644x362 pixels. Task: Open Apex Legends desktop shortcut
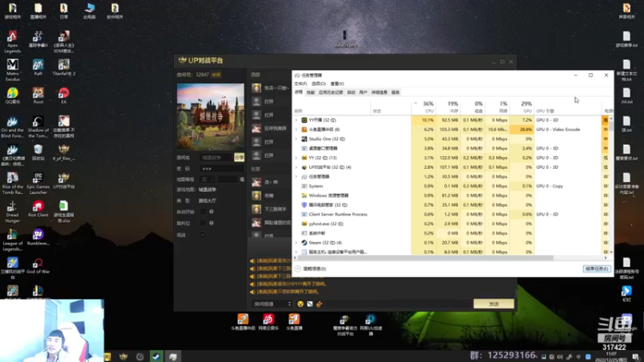click(12, 41)
